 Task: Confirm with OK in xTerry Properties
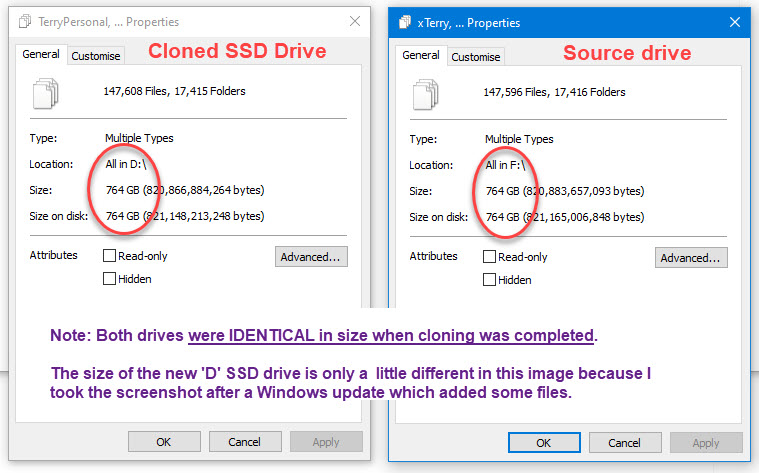coord(544,443)
